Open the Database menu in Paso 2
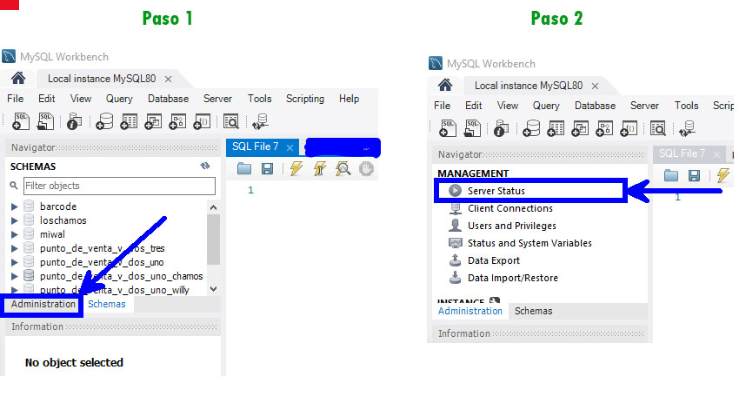741x415 pixels. [x=595, y=105]
